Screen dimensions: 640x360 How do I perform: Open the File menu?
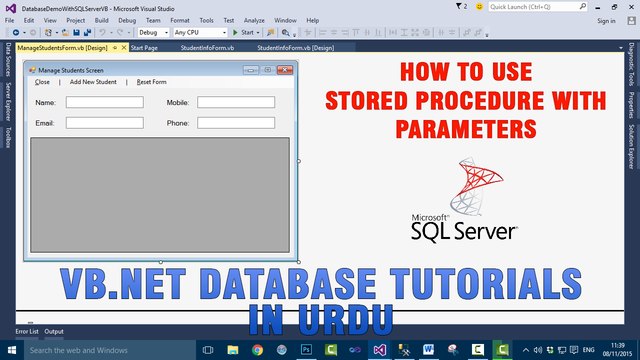pos(9,20)
